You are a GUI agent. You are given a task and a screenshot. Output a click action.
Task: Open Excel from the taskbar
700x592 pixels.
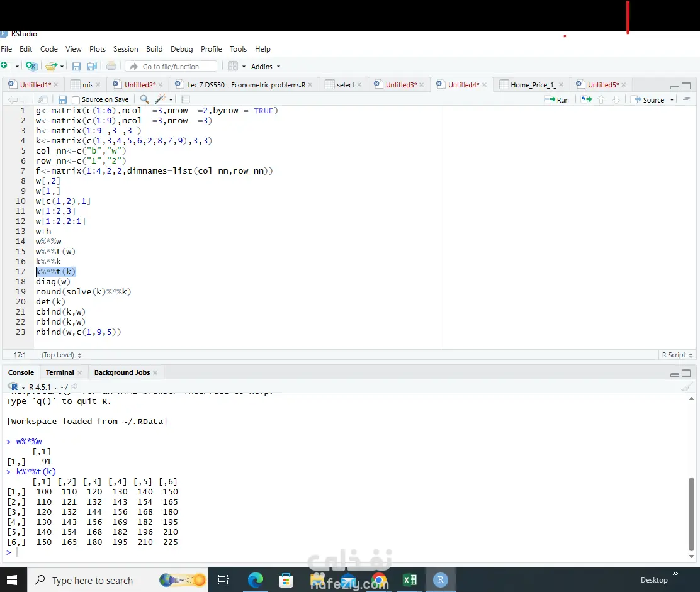410,580
